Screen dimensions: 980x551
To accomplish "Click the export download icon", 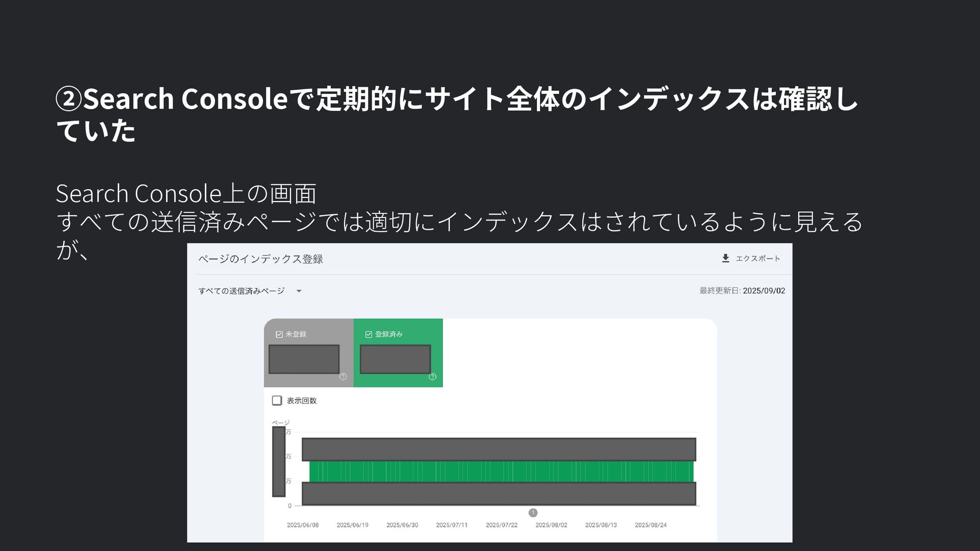I will [725, 258].
